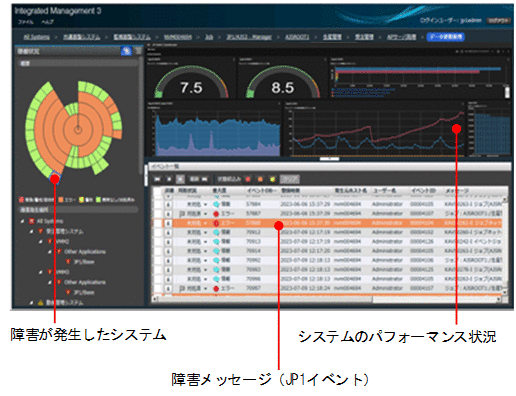Screen dimensions: 516x396
Task: Open the JP1/AJS3 - Manager breadcrumb link
Action: [x=249, y=37]
